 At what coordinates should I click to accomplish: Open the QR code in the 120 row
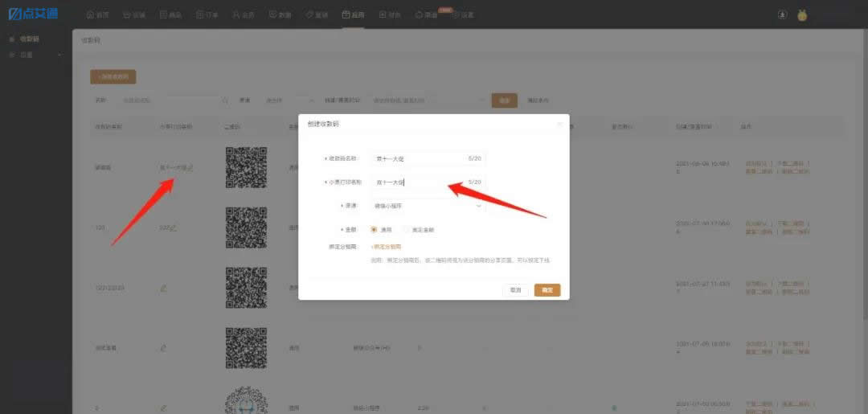[247, 227]
